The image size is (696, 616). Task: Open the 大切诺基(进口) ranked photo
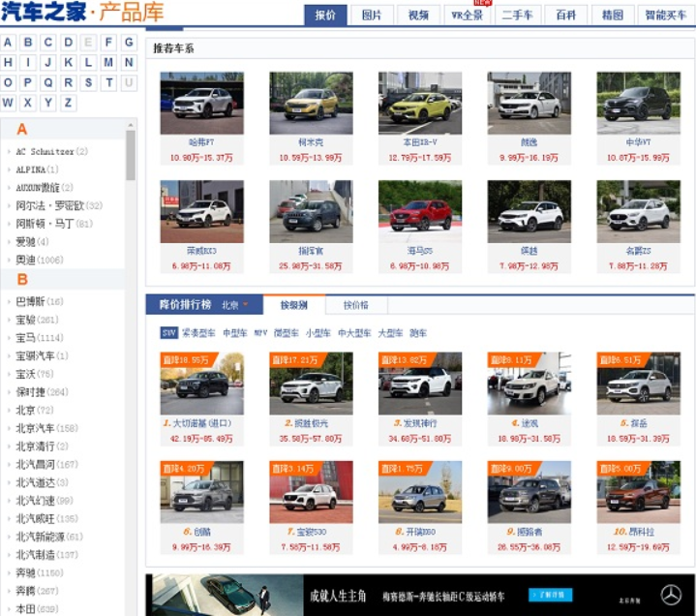tap(202, 384)
